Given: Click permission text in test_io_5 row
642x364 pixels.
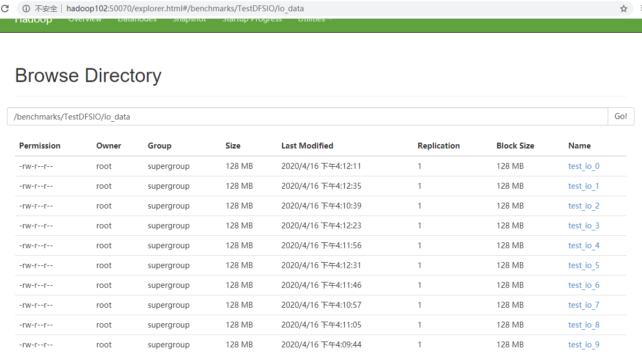Looking at the screenshot, I should tap(36, 265).
